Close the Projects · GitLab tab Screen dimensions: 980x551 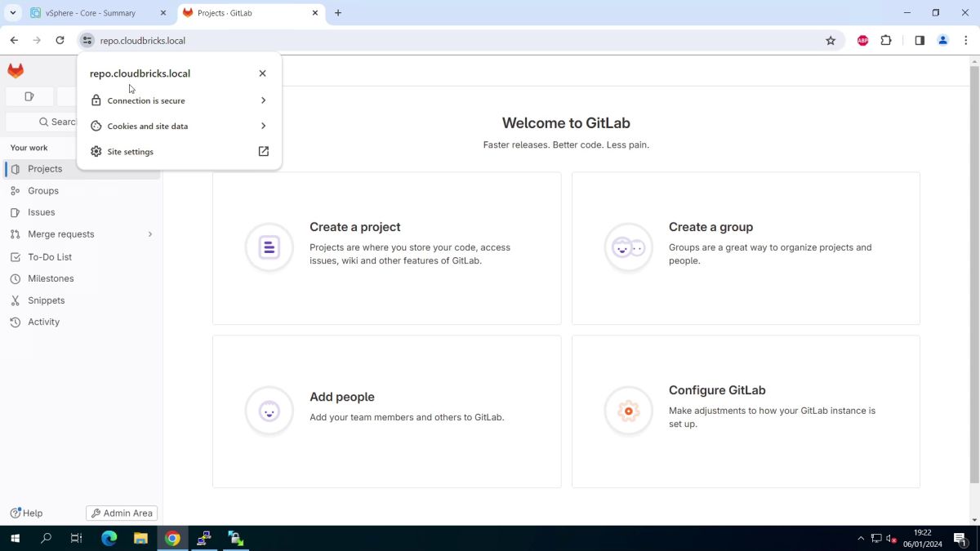click(315, 13)
